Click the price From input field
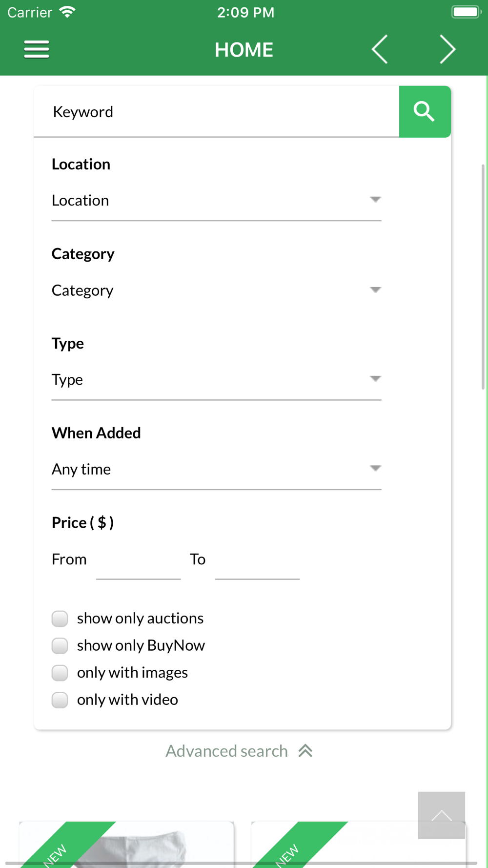488x868 pixels. (x=138, y=561)
